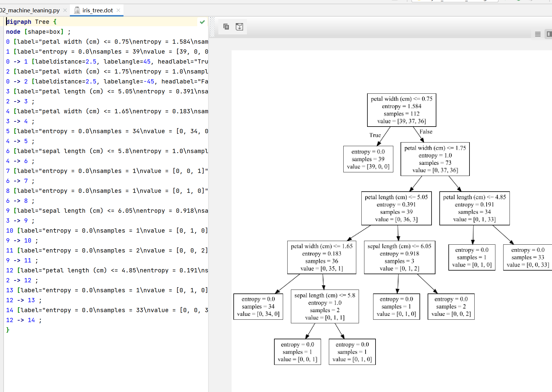This screenshot has height=392, width=552.
Task: Click the green inspection checkmark
Action: point(202,22)
